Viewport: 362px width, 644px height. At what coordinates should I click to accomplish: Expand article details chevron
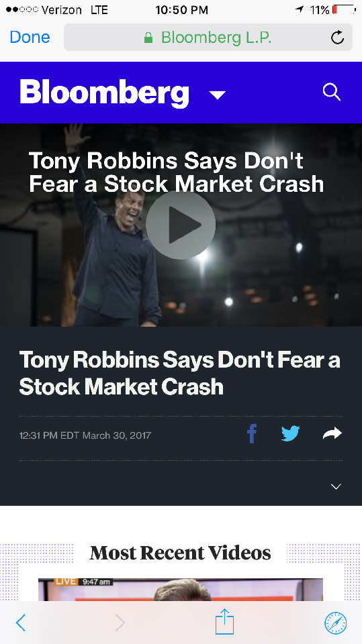pyautogui.click(x=336, y=487)
